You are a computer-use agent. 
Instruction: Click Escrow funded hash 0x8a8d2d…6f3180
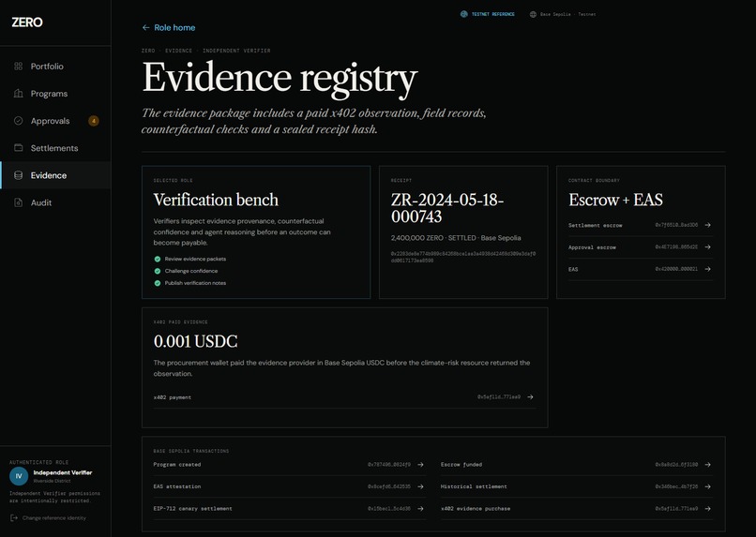tap(676, 465)
